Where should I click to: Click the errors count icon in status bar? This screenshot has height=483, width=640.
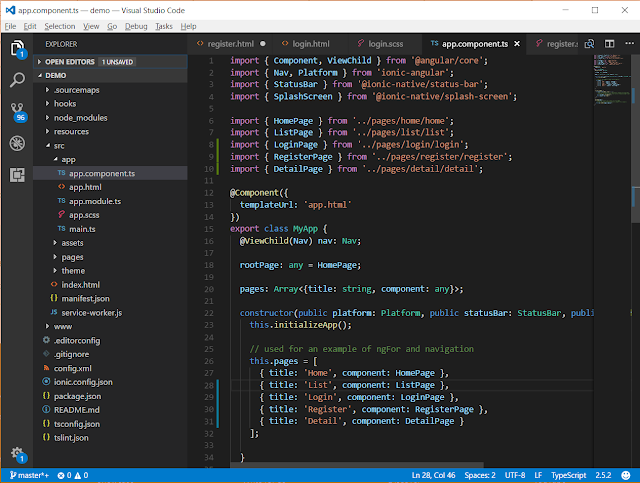pos(61,475)
